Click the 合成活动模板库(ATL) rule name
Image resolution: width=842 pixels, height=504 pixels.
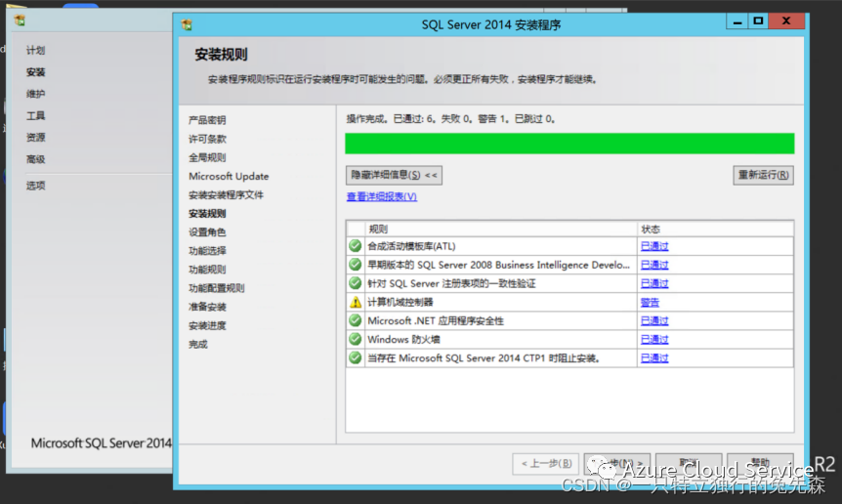click(411, 246)
